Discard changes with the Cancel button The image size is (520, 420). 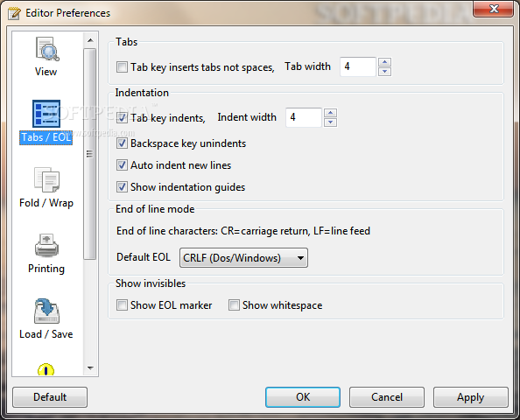387,396
